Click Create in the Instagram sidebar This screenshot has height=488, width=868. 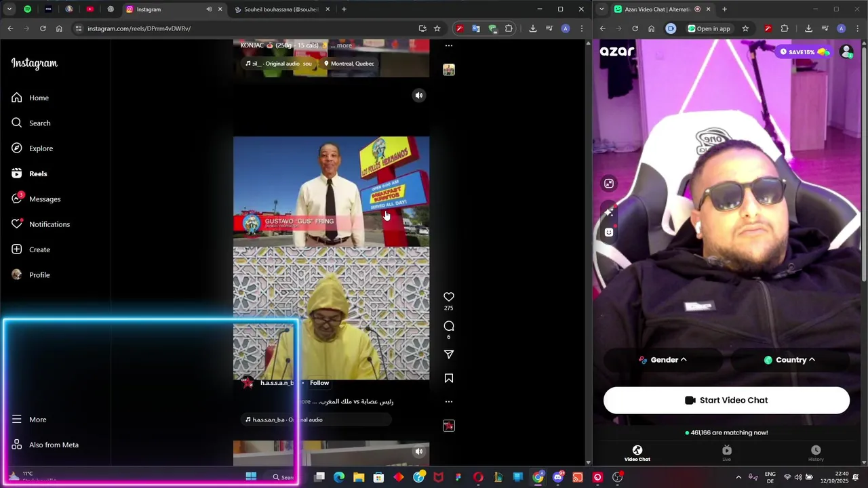(31, 249)
